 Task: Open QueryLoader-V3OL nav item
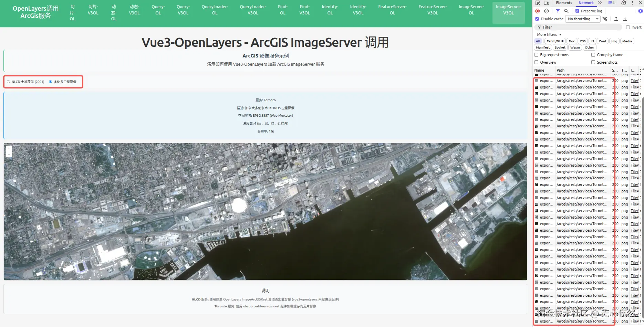[253, 10]
